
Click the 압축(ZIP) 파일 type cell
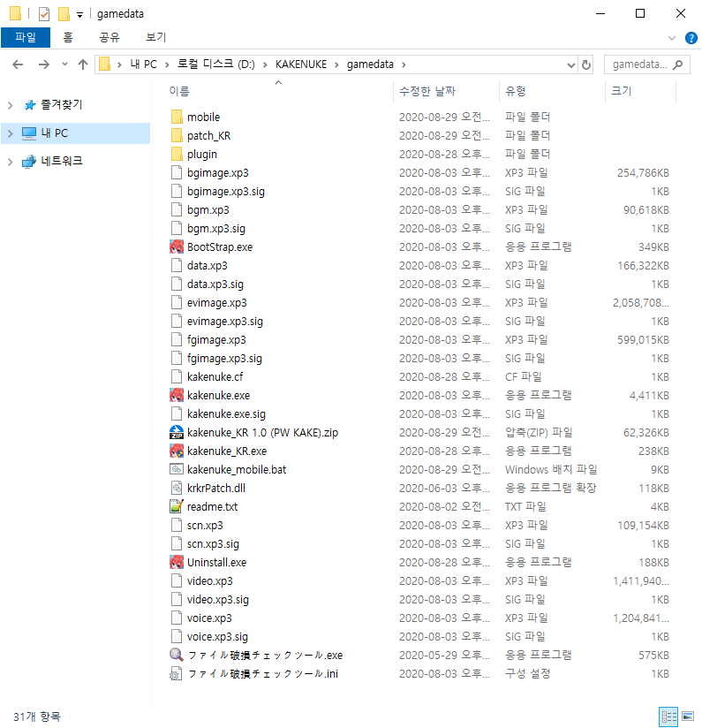(539, 432)
